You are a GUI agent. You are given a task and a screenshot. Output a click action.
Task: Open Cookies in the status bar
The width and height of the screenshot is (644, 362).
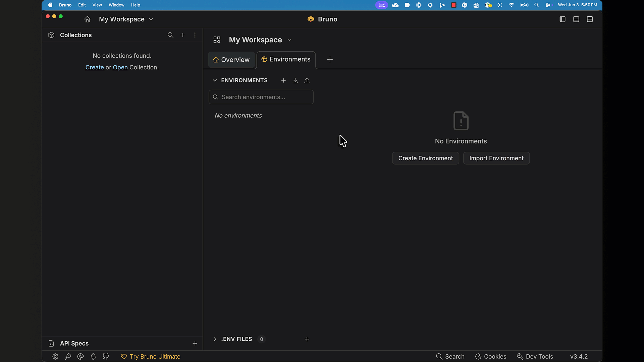point(491,357)
